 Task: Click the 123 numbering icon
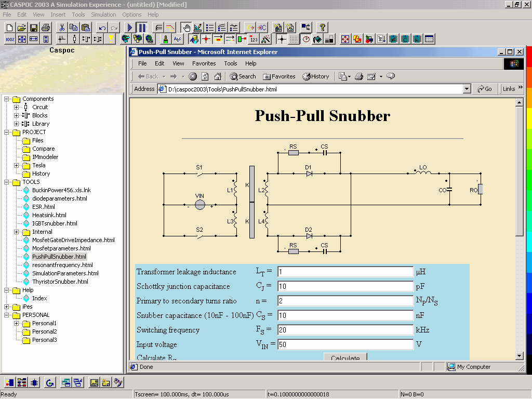(254, 39)
